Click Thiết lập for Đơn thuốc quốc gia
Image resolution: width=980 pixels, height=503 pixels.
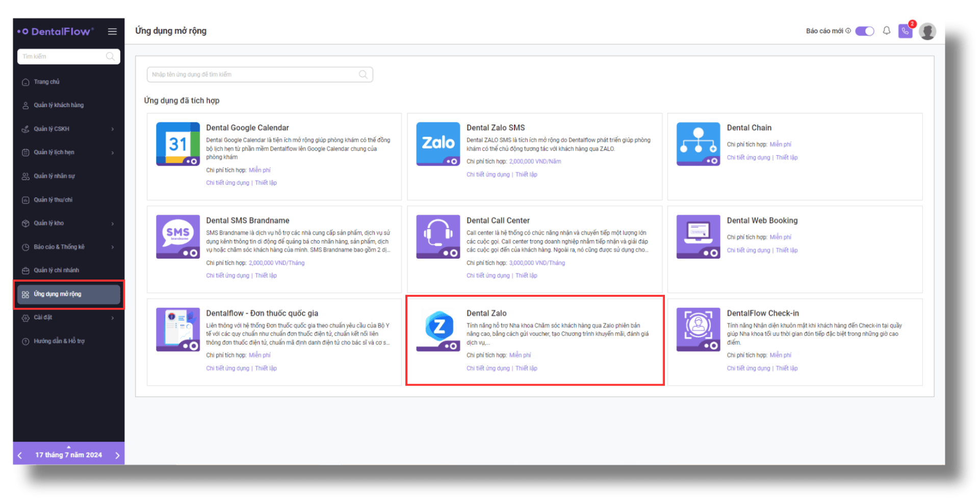(x=266, y=368)
